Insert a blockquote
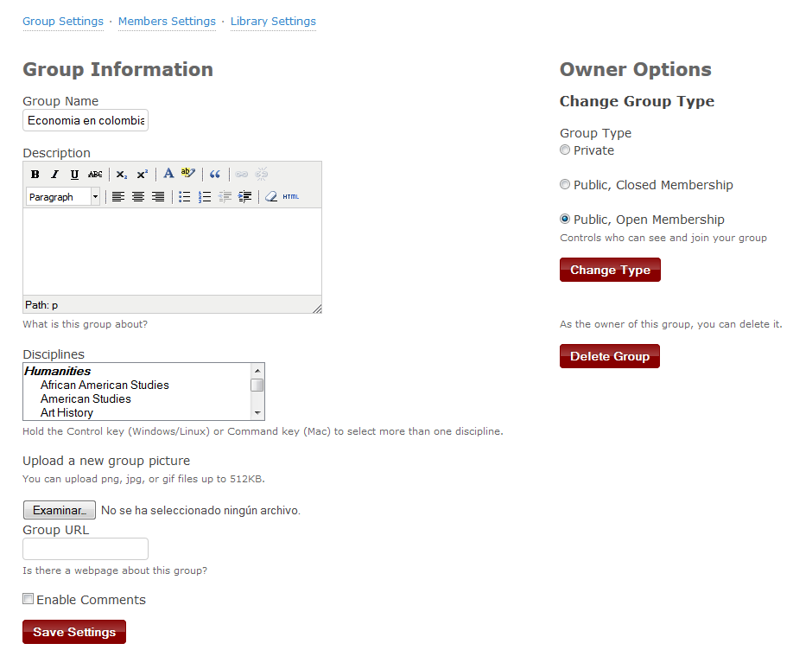The width and height of the screenshot is (812, 650). pos(215,174)
